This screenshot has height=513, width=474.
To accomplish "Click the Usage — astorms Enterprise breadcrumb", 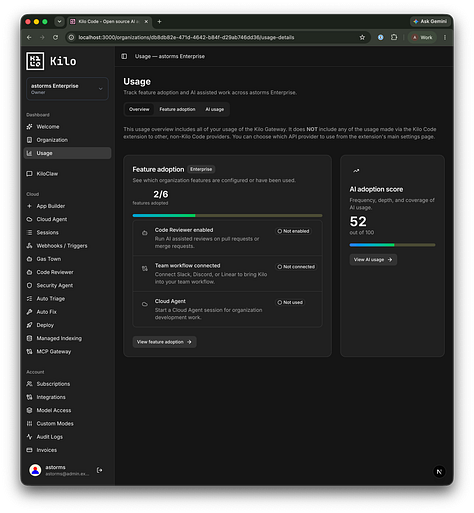I will 170,56.
